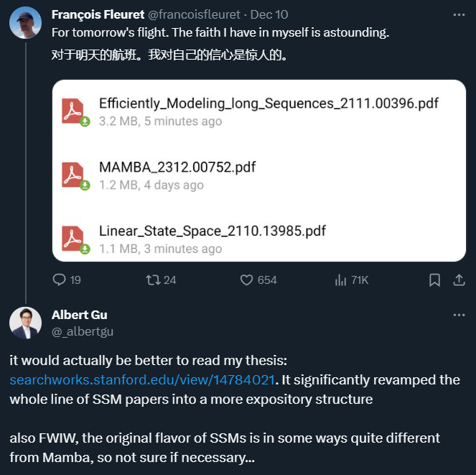
Task: Open Albert Gu's profile picture
Action: [x=25, y=323]
